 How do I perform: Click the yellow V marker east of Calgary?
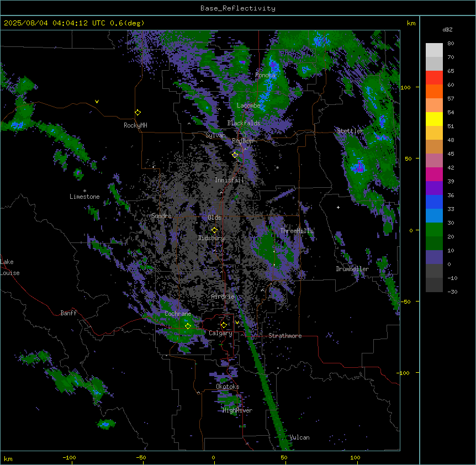(237, 323)
